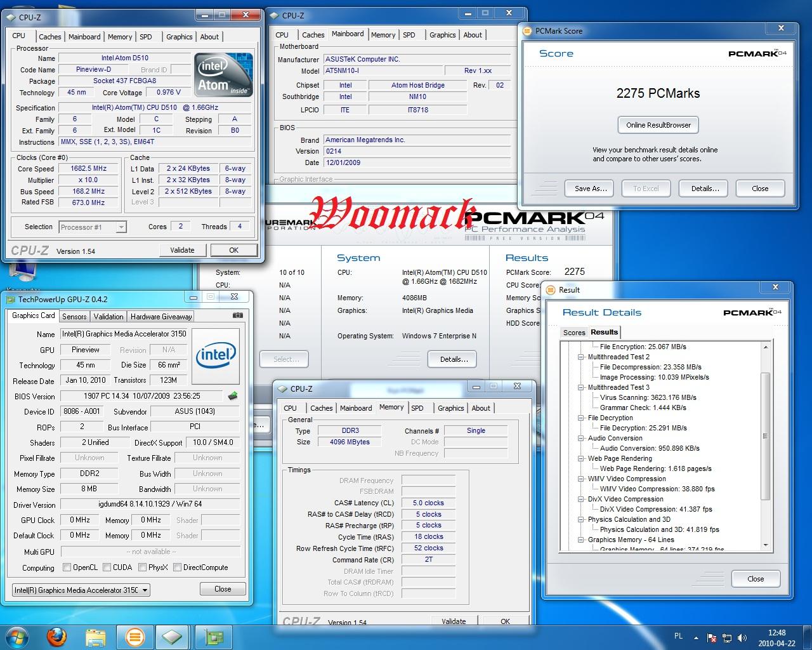This screenshot has height=650, width=812.
Task: Open the Validation tab in GPU-Z
Action: tap(108, 316)
